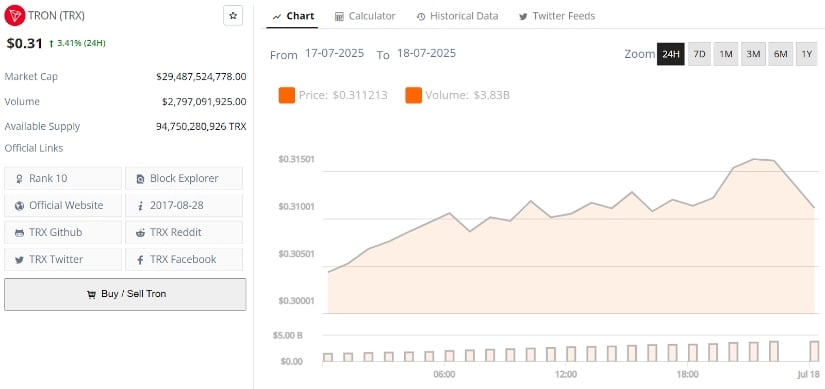Viewport: 825px width, 389px height.
Task: Click the star favorite icon
Action: (233, 16)
